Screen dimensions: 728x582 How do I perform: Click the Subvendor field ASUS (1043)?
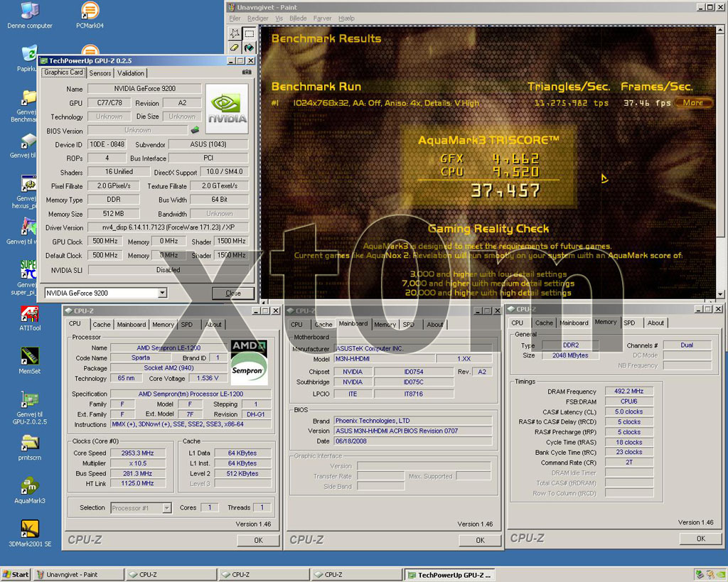208,144
